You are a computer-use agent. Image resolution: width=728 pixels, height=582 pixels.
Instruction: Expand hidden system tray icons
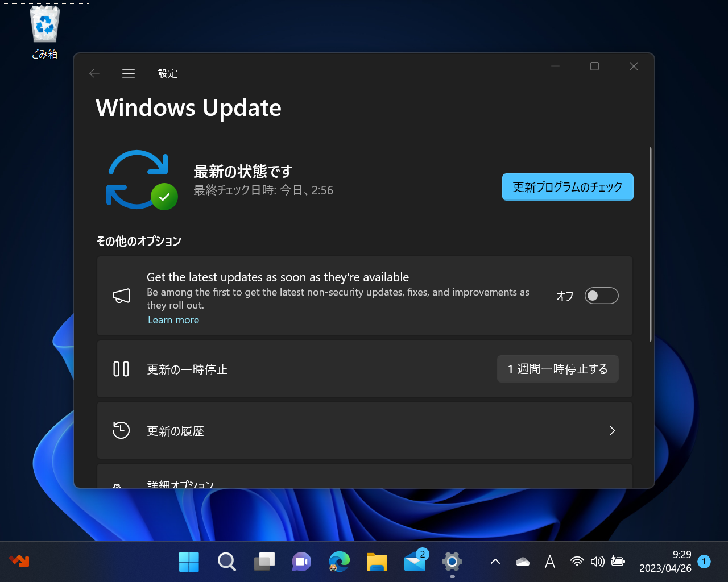click(x=494, y=562)
